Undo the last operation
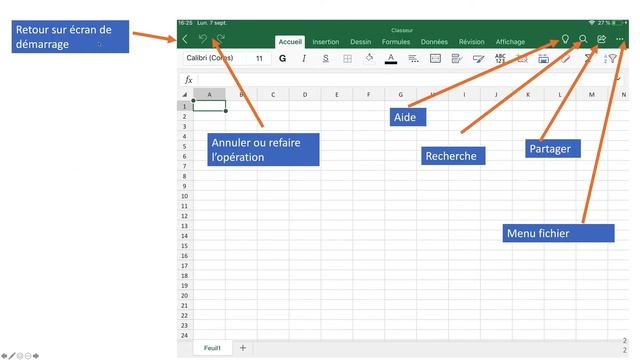 pos(203,39)
